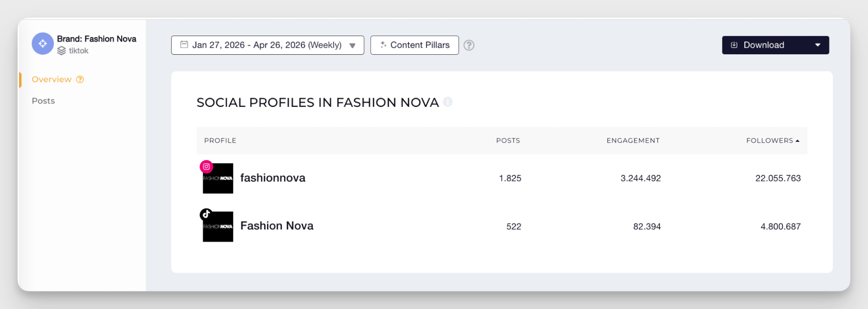Click the Fashion Nova brand avatar icon
The height and width of the screenshot is (309, 868).
point(43,43)
